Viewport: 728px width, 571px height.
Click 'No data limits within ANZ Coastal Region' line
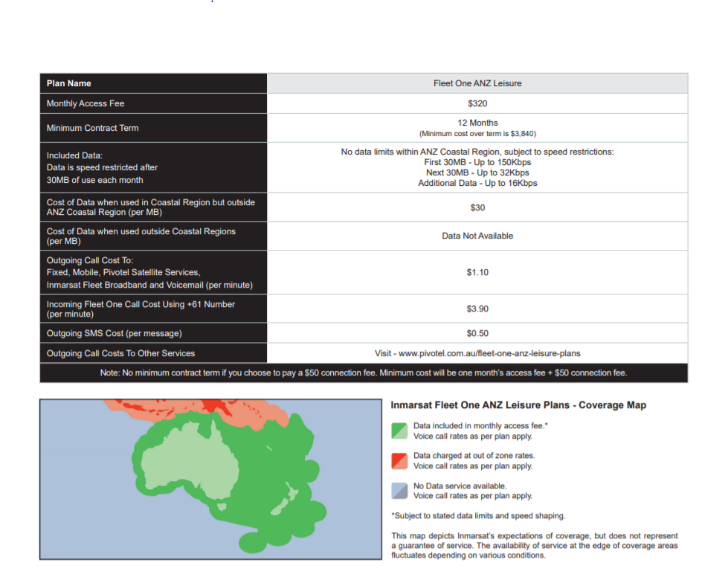(x=477, y=152)
